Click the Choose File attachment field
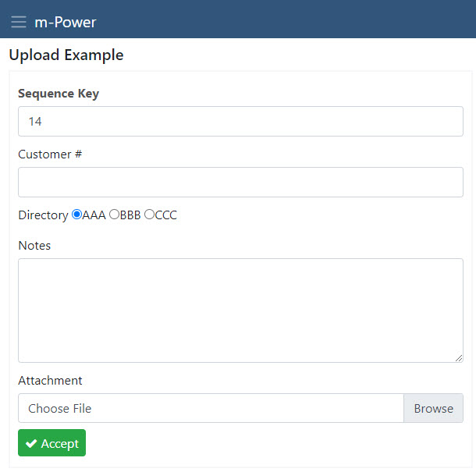Image resolution: width=476 pixels, height=472 pixels. 211,408
